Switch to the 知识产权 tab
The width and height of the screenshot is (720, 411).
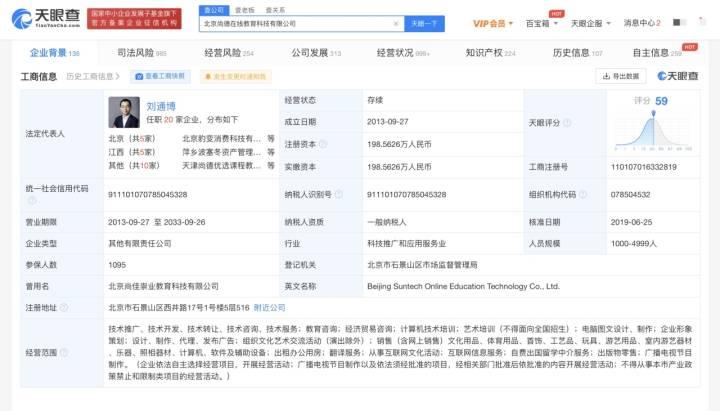click(x=490, y=53)
